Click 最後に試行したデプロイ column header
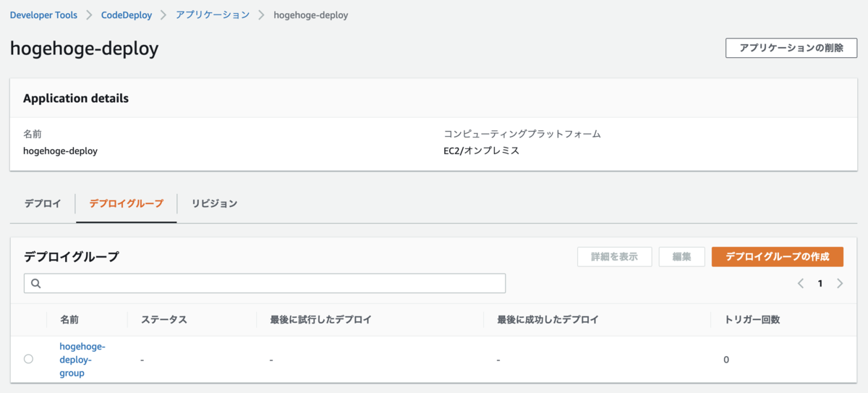The height and width of the screenshot is (393, 868). pos(320,319)
